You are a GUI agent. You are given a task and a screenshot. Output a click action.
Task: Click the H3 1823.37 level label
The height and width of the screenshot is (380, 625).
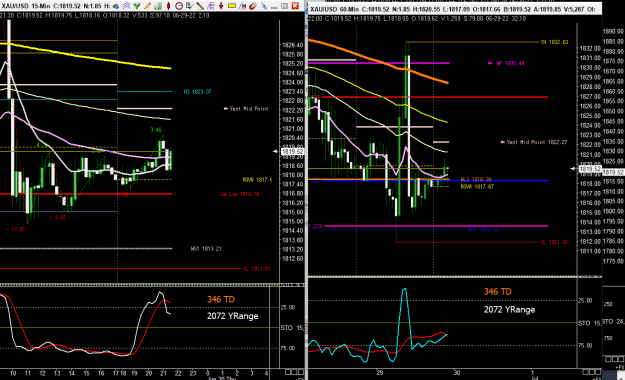197,92
